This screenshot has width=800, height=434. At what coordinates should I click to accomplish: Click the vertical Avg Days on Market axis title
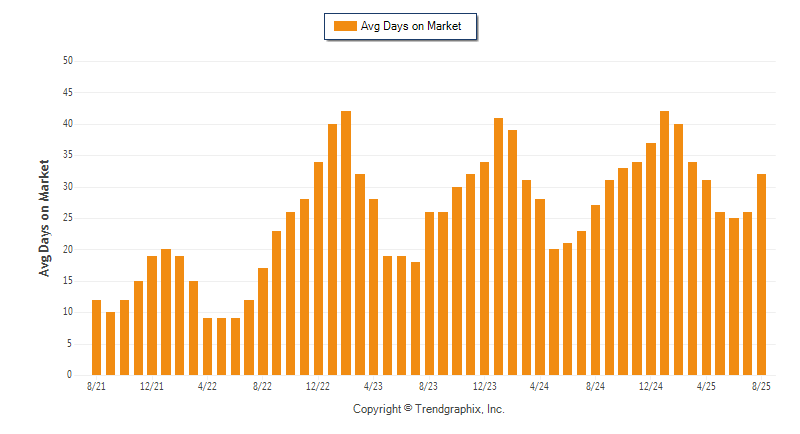tap(44, 218)
